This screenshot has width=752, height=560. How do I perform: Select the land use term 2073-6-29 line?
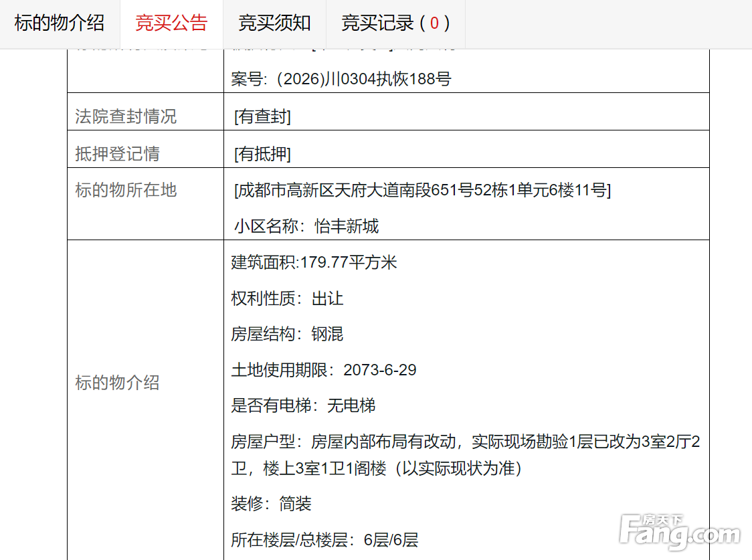(x=324, y=370)
